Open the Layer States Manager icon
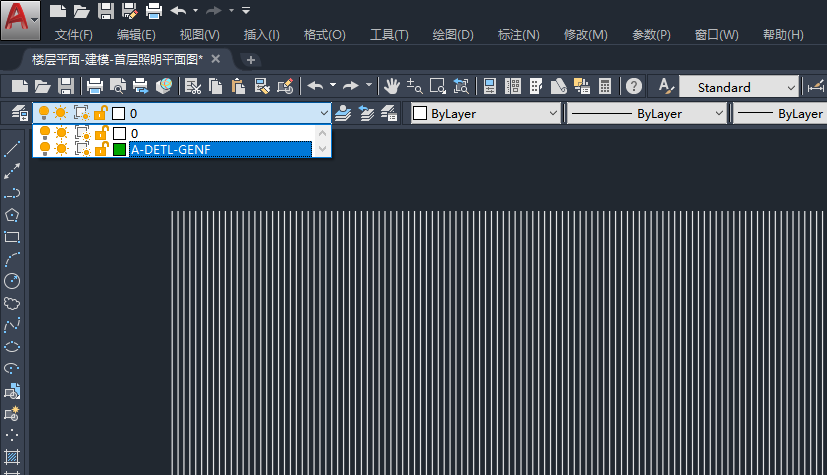 [389, 113]
